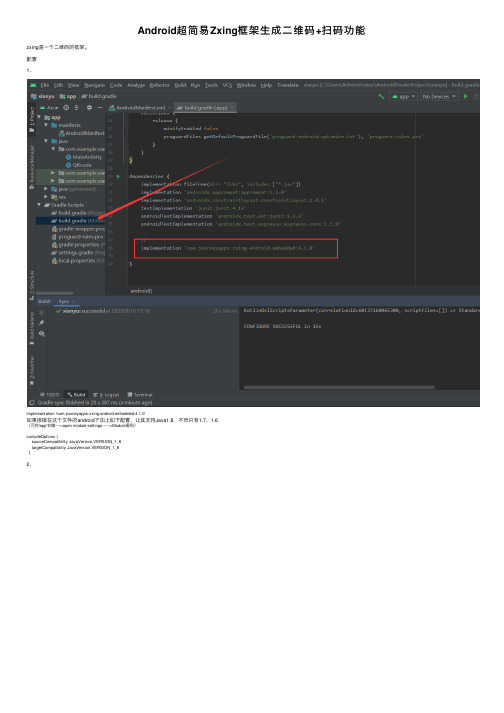Select settings.gradle in tree
Screen dimensions: 504x713
(x=78, y=253)
